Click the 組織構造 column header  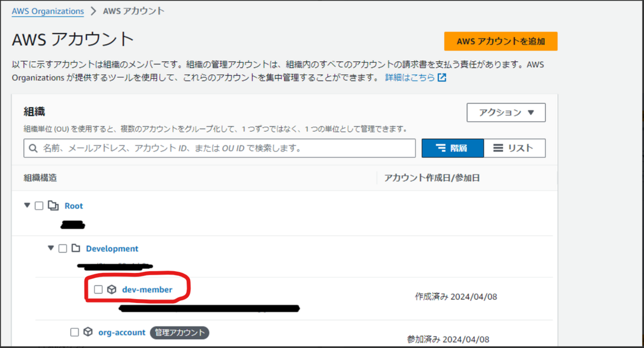[x=40, y=178]
